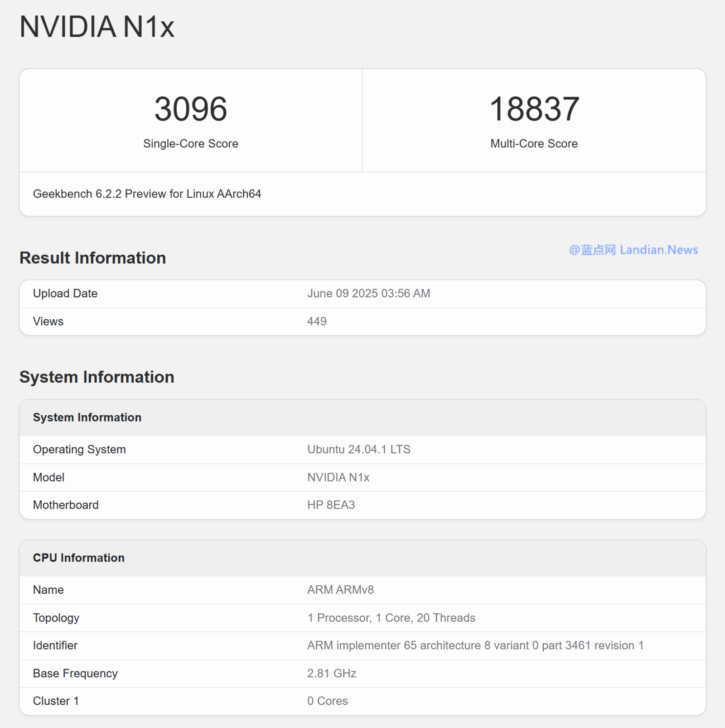Select the Ubuntu 24.04.1 LTS value
The width and height of the screenshot is (725, 728).
pos(358,450)
